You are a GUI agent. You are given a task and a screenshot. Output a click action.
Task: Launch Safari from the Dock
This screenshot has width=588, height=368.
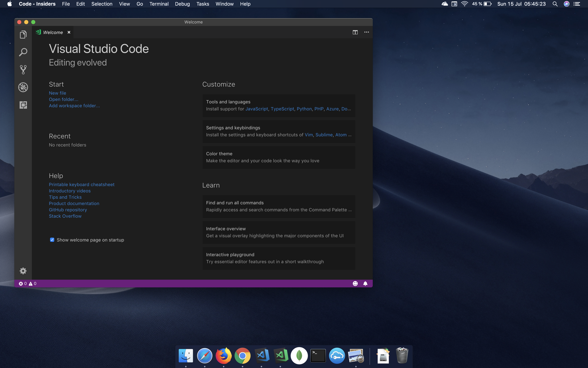click(205, 356)
